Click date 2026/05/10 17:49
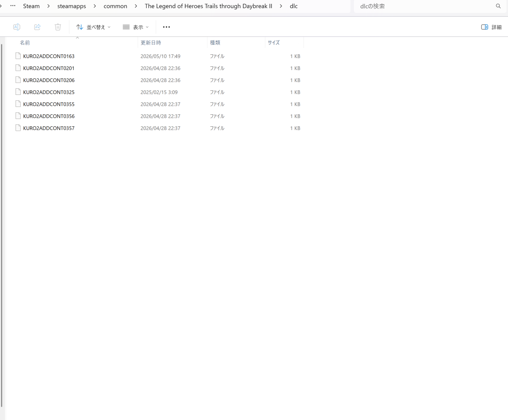The width and height of the screenshot is (508, 420). 160,56
